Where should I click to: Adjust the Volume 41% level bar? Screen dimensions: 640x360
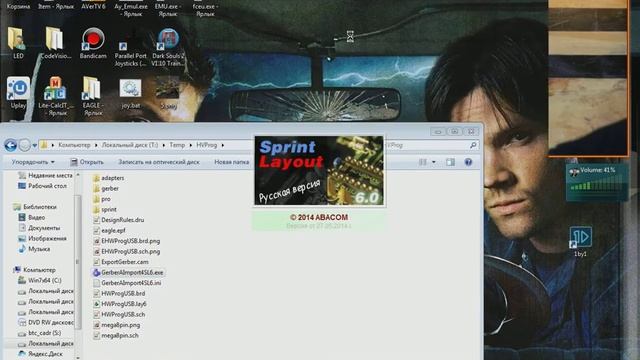tap(596, 186)
